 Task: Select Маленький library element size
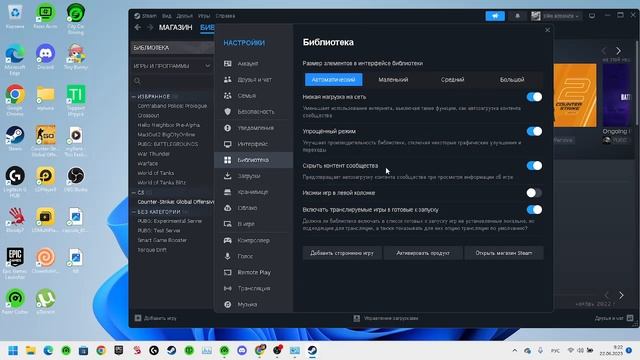click(393, 80)
